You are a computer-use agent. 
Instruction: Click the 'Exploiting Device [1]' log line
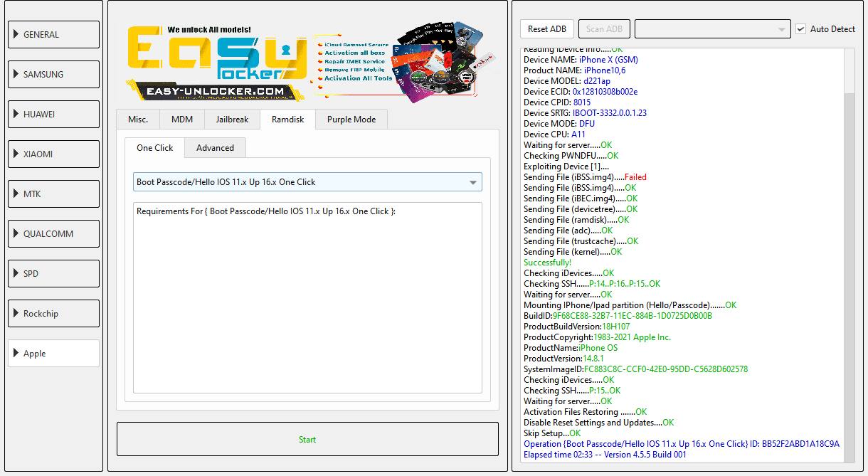click(566, 166)
